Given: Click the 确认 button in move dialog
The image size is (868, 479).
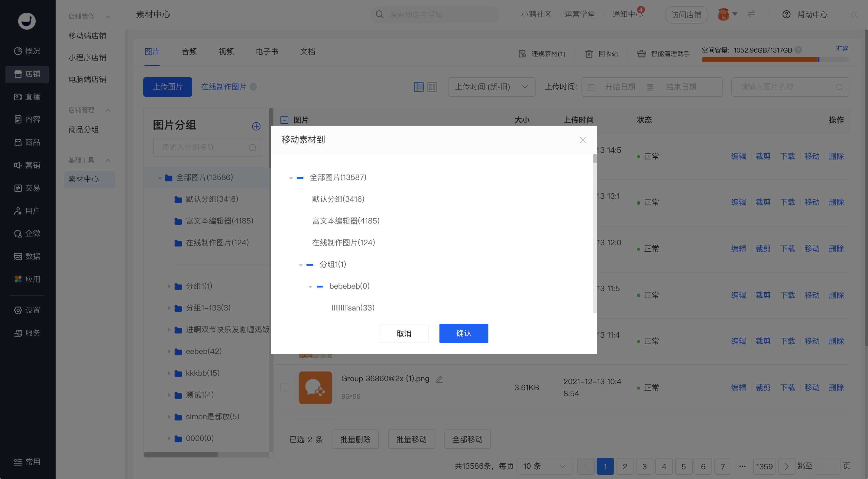Looking at the screenshot, I should (x=464, y=333).
